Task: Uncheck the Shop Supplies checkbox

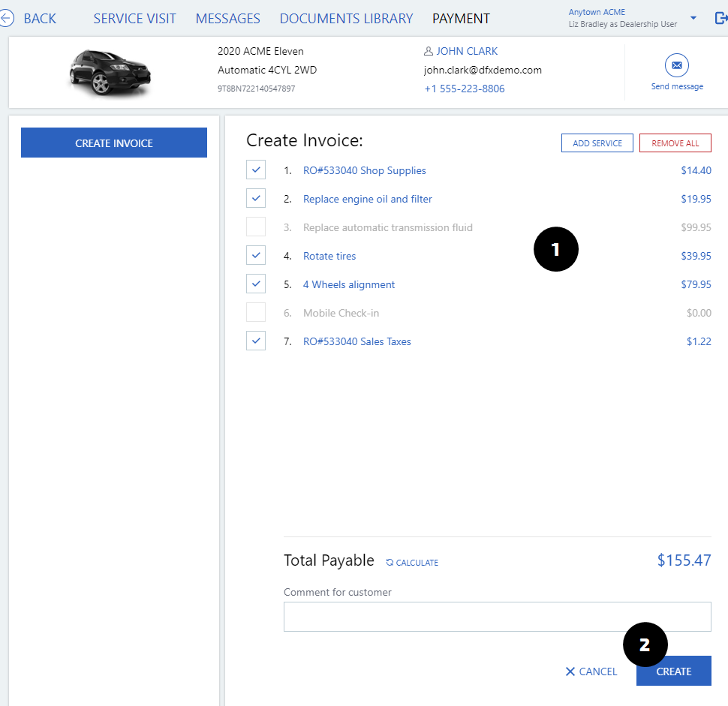Action: pyautogui.click(x=256, y=170)
